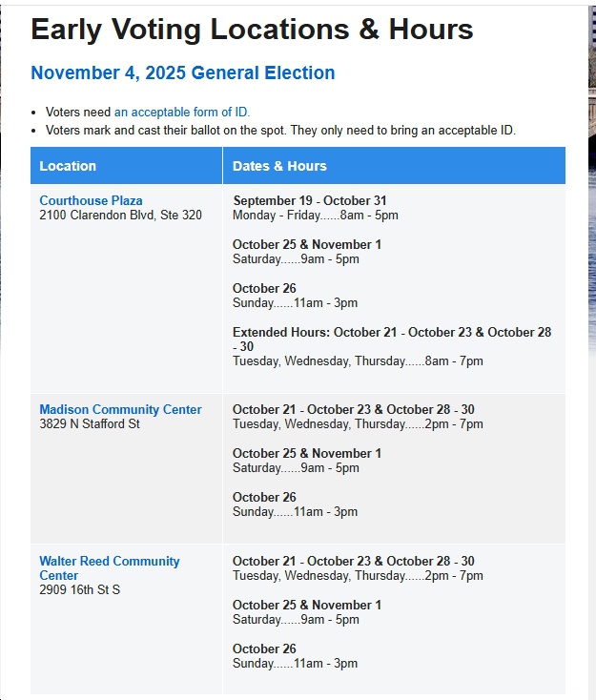
Task: Click the September 19 - October 31 date range
Action: (x=310, y=201)
